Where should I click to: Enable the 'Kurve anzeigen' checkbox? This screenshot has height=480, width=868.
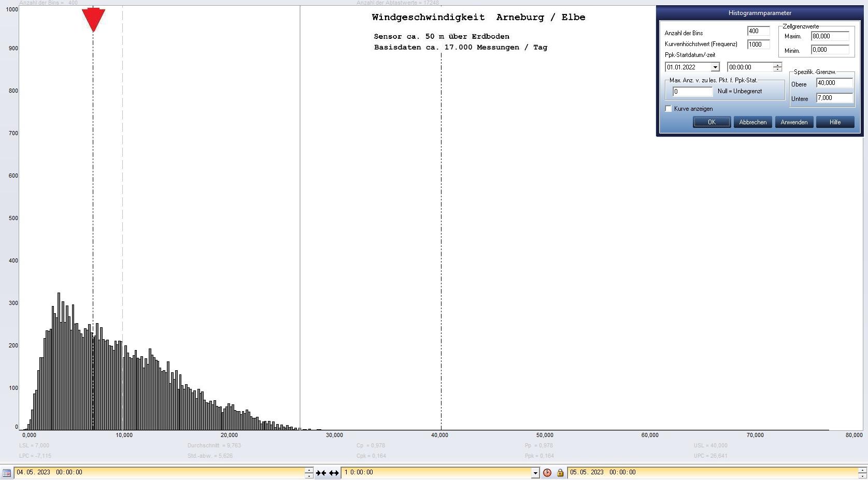tap(668, 109)
